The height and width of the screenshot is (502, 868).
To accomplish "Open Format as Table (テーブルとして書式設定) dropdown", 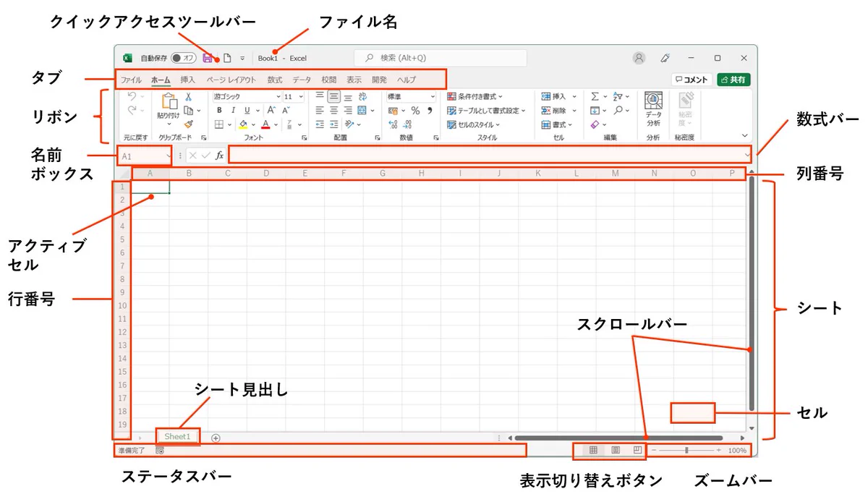I will click(x=486, y=110).
